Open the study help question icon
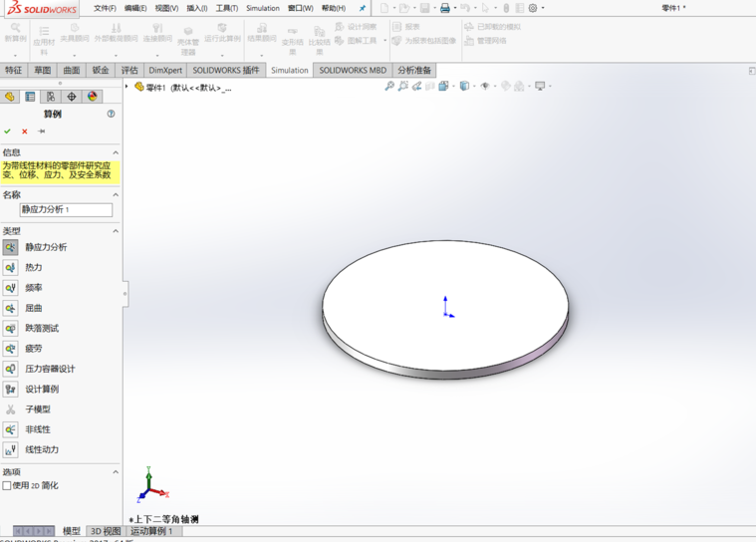 click(x=111, y=114)
